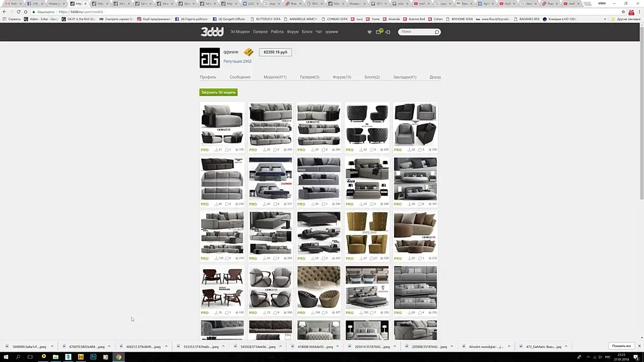
Task: Click the red extension icon in toolbar
Action: [x=631, y=13]
